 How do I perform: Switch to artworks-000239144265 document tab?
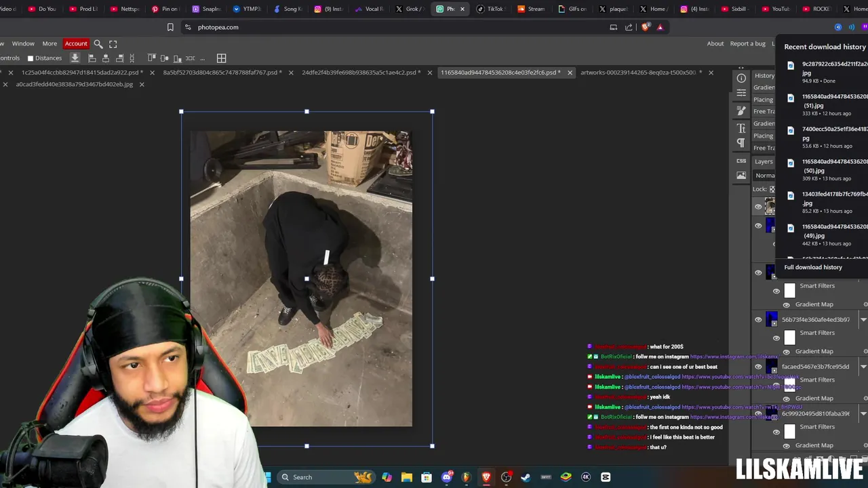[x=640, y=73]
